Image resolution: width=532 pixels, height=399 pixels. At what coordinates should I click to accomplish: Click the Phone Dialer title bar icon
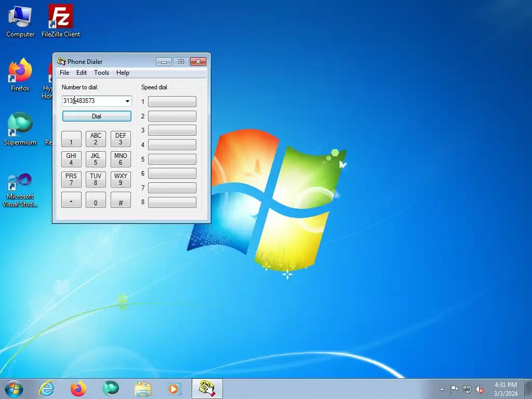(x=61, y=61)
